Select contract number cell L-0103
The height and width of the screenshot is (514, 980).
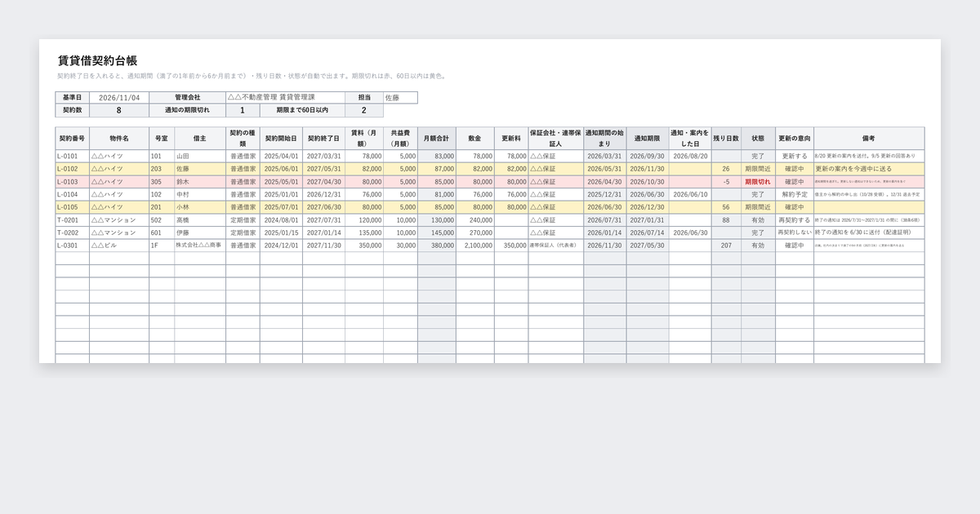coord(73,182)
